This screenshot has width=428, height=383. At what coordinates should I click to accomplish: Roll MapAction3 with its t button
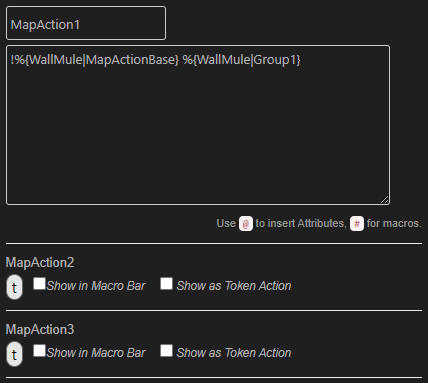[14, 354]
